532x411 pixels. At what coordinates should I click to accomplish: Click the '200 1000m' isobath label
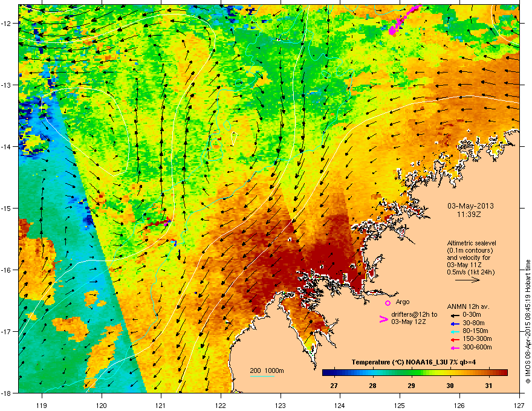267,371
